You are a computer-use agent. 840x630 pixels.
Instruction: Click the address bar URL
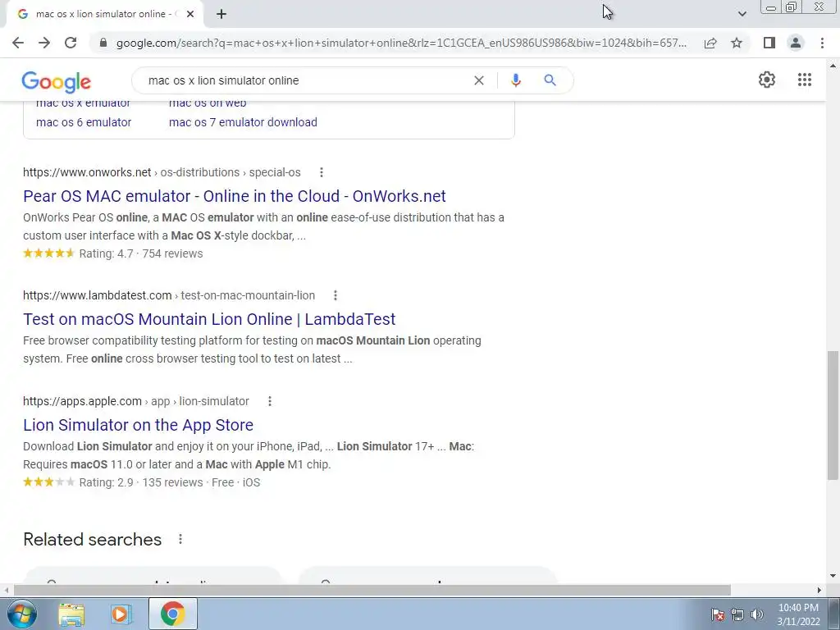[x=401, y=43]
